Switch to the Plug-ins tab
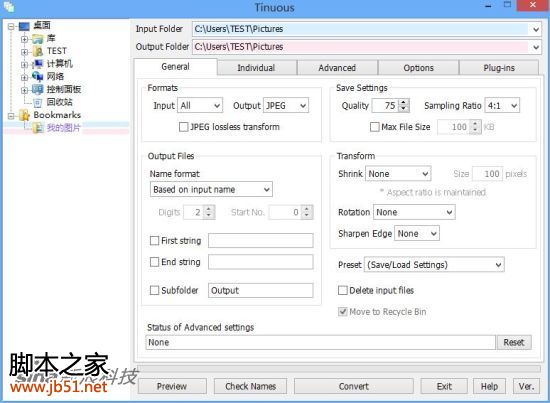550x403 pixels. point(499,68)
